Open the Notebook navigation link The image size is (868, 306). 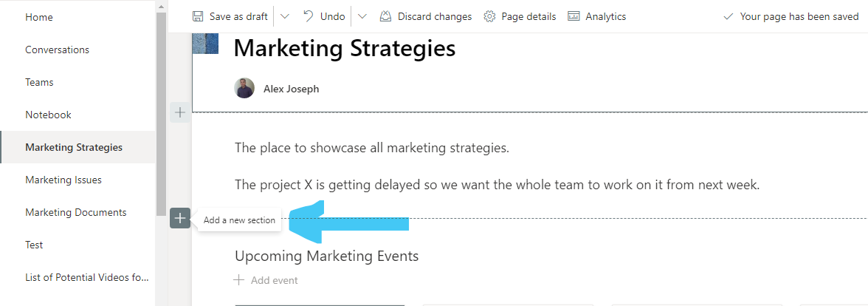[48, 115]
